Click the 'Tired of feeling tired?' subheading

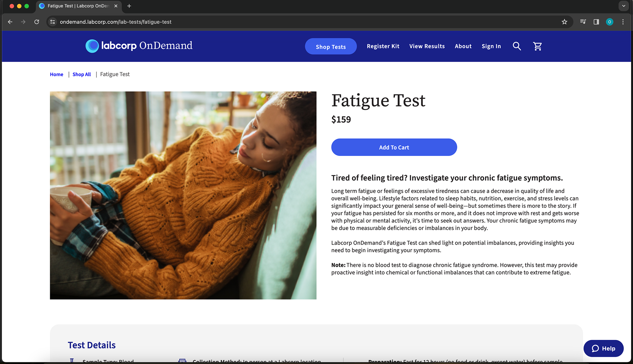(x=447, y=178)
